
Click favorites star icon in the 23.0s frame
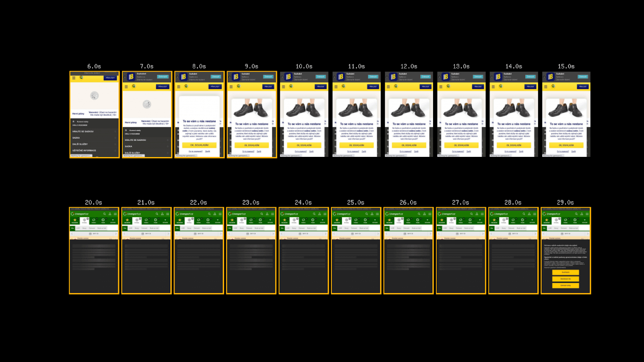(232, 220)
